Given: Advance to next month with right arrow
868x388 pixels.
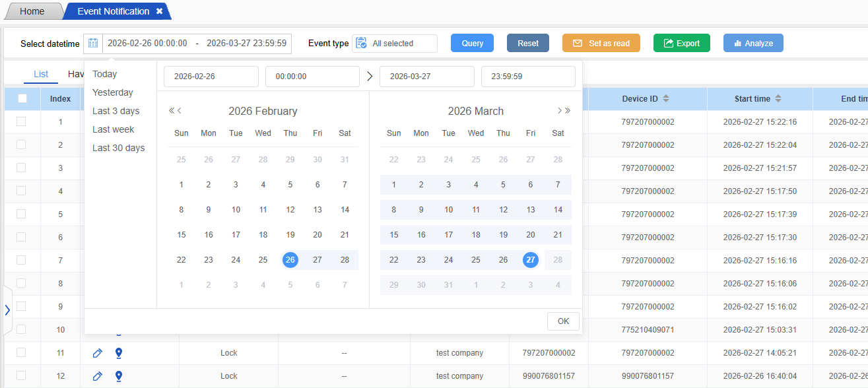Looking at the screenshot, I should coord(559,111).
